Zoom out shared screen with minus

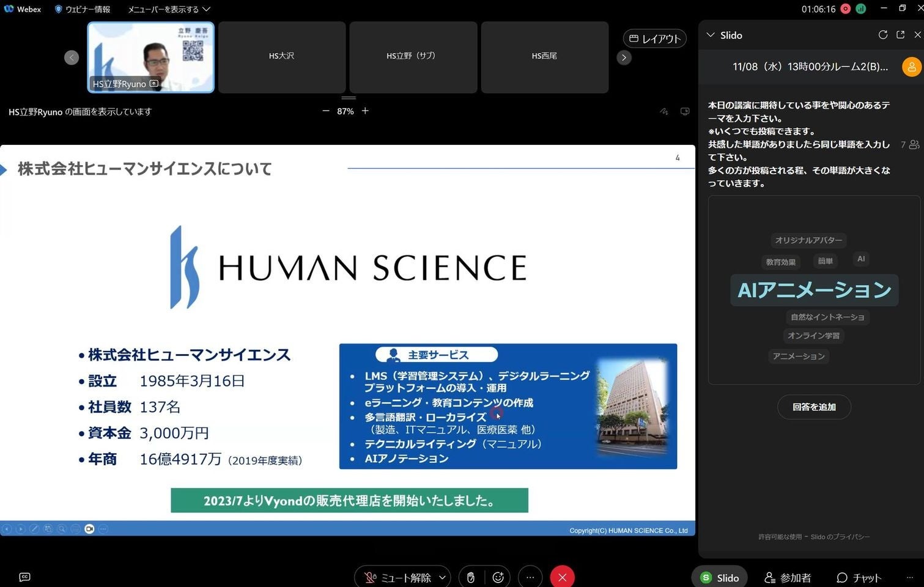(326, 111)
